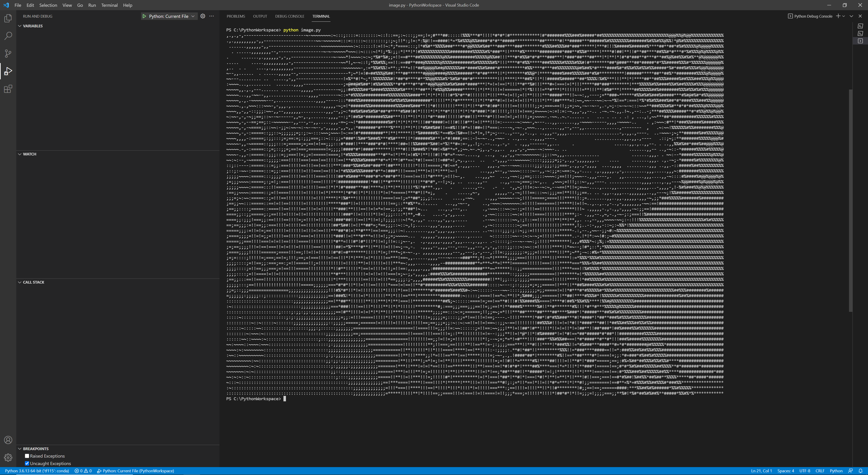Uncheck the Uncaught Exceptions breakpoint checkbox
Viewport: 868px width, 475px height.
[x=27, y=463]
